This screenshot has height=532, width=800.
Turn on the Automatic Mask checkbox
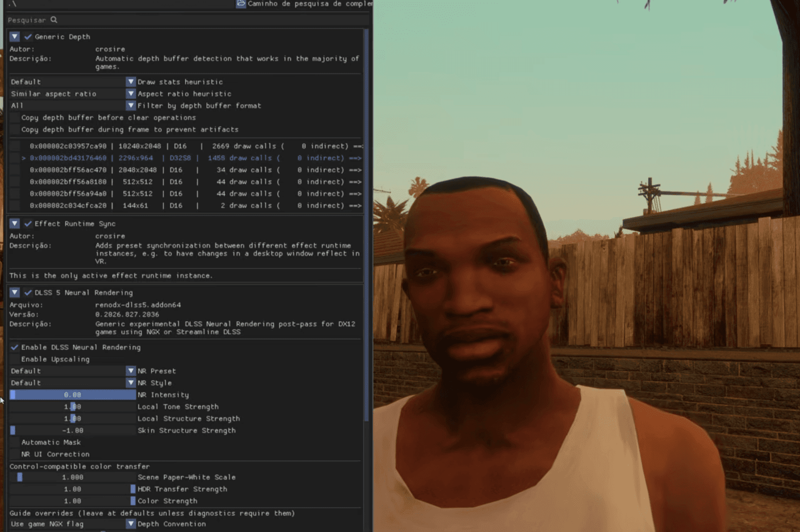[15, 442]
